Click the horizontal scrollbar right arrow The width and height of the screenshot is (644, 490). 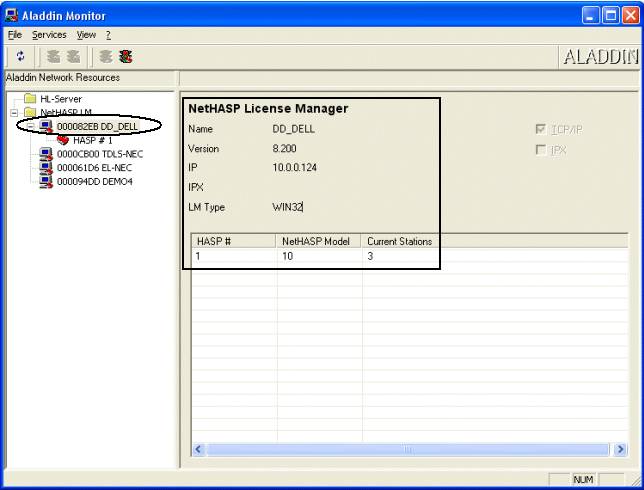(x=620, y=449)
